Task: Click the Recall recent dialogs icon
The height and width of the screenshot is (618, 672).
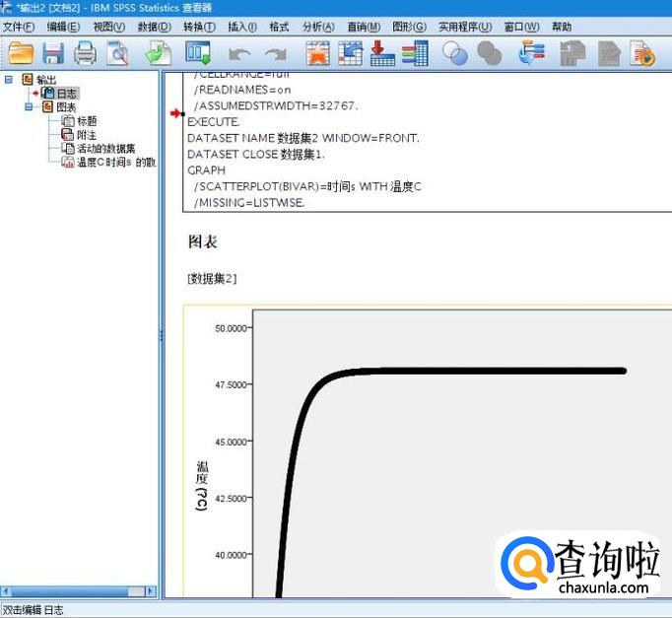Action: pyautogui.click(x=198, y=52)
